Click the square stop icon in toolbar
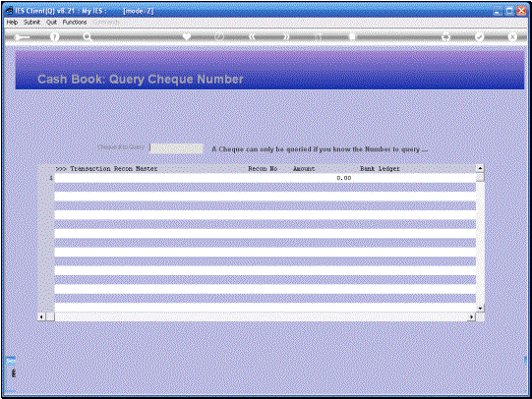Screen dimensions: 532x399 pyautogui.click(x=352, y=36)
